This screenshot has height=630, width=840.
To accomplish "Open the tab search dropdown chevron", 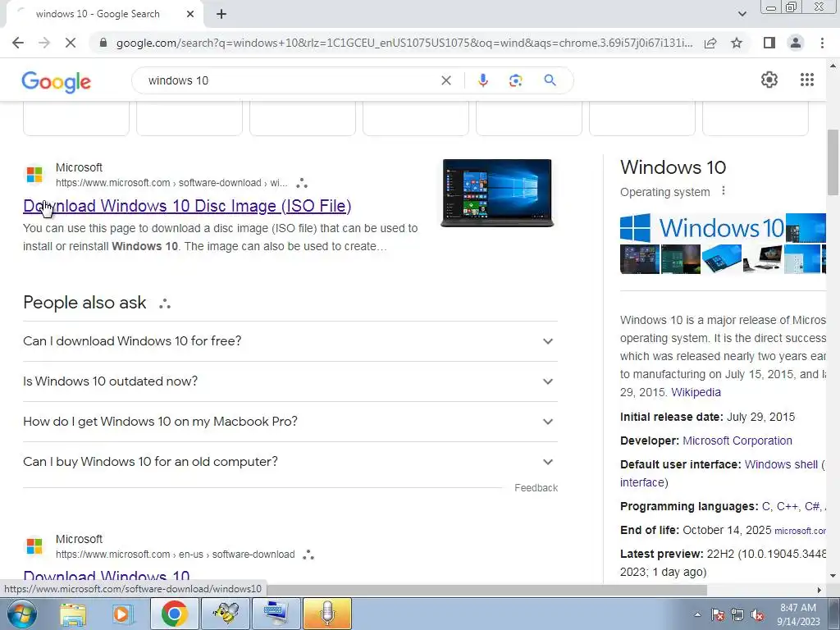I will tap(742, 14).
